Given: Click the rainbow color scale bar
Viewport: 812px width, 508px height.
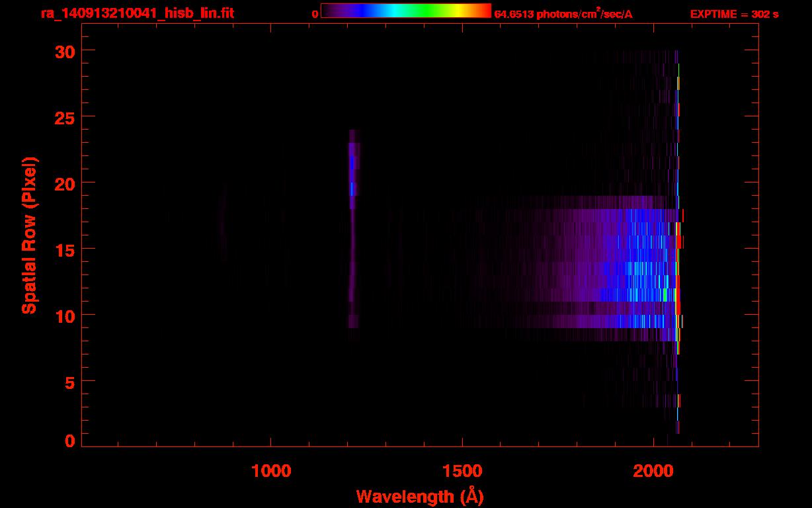Looking at the screenshot, I should pos(406,11).
